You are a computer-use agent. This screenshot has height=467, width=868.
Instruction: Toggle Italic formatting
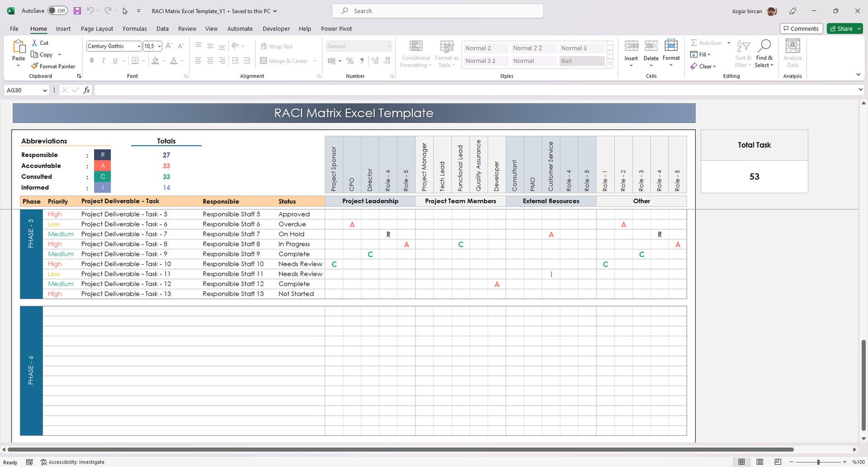[x=103, y=61]
